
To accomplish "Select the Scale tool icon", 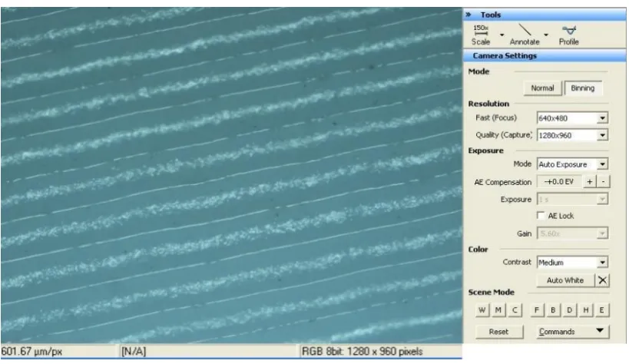I will [x=481, y=35].
